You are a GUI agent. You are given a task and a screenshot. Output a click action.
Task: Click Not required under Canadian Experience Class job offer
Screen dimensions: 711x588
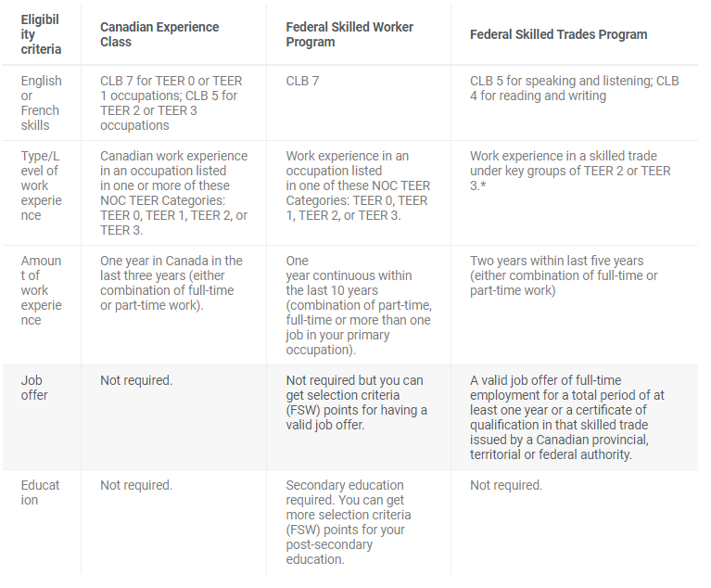[136, 380]
